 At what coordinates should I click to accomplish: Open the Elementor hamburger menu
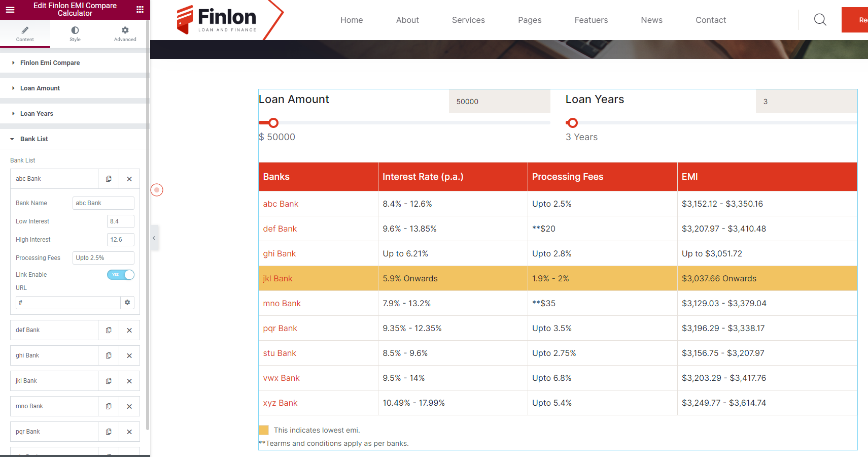coord(10,9)
